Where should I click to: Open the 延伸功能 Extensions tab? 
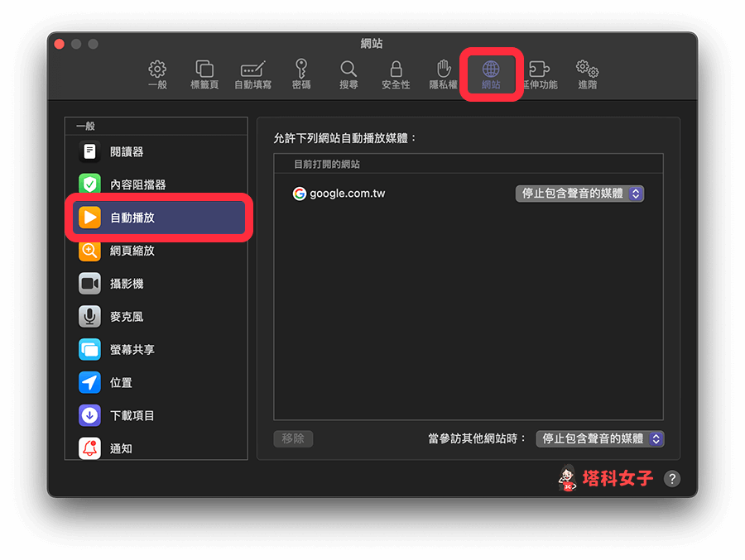coord(541,74)
